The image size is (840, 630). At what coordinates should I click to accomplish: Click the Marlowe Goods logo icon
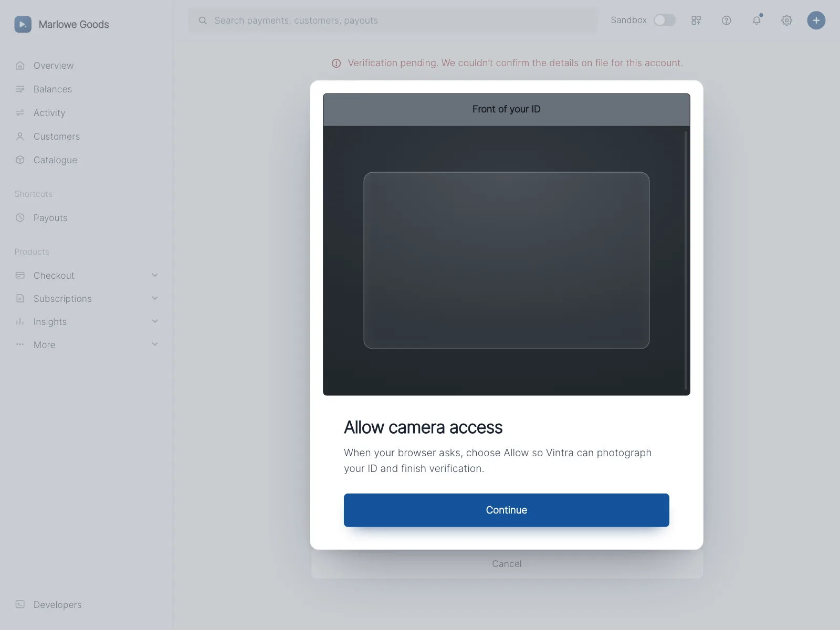click(23, 24)
